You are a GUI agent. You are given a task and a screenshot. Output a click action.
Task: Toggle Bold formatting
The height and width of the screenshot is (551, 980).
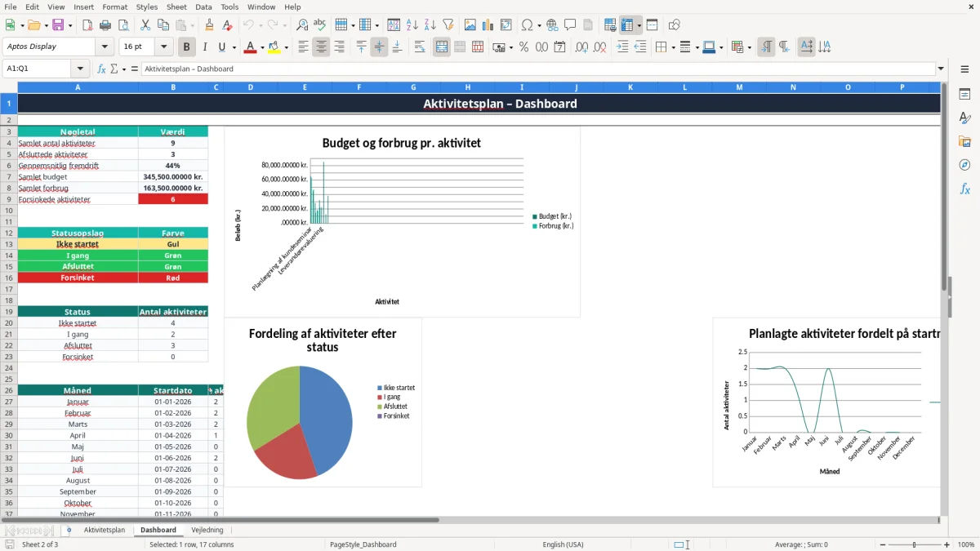tap(187, 47)
